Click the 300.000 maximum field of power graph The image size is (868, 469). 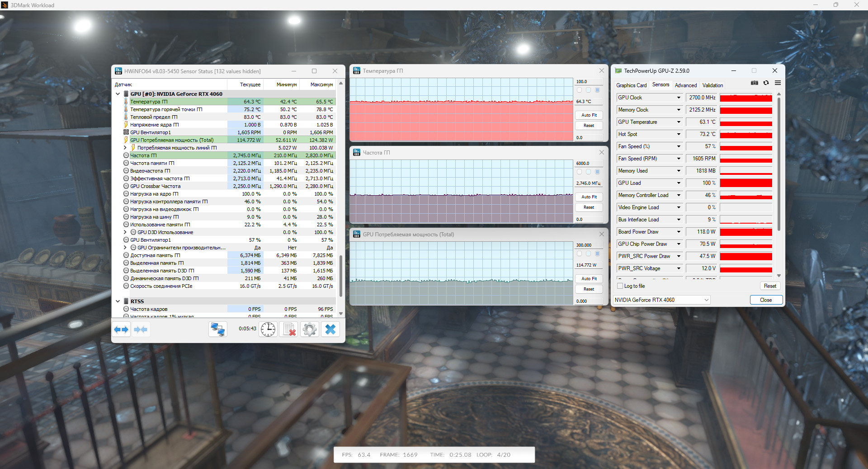click(x=588, y=245)
